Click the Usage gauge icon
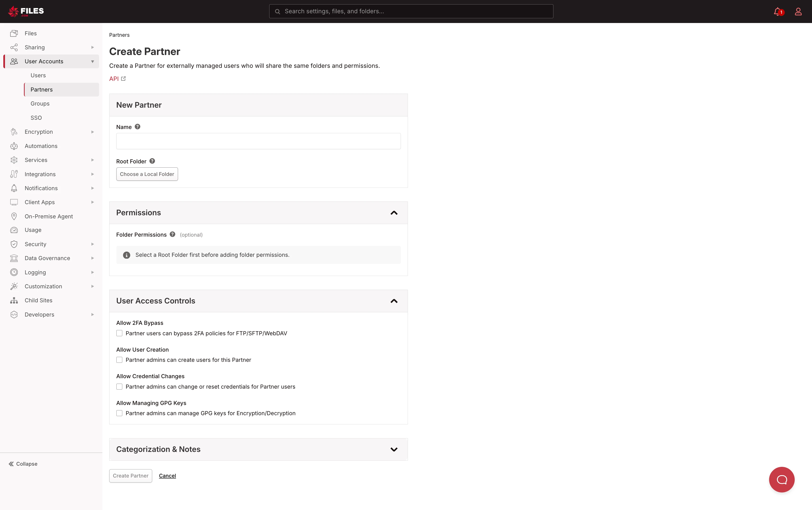812x510 pixels. (14, 230)
